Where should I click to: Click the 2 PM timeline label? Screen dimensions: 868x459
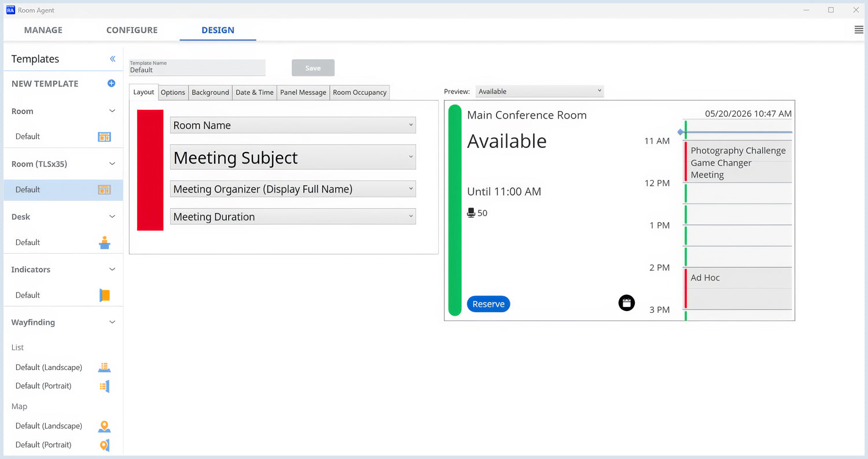click(x=659, y=268)
